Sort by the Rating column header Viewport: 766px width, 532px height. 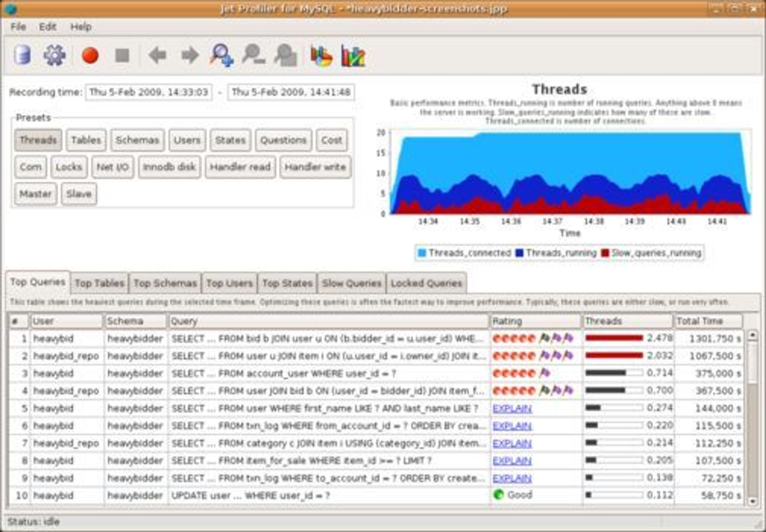pos(536,321)
